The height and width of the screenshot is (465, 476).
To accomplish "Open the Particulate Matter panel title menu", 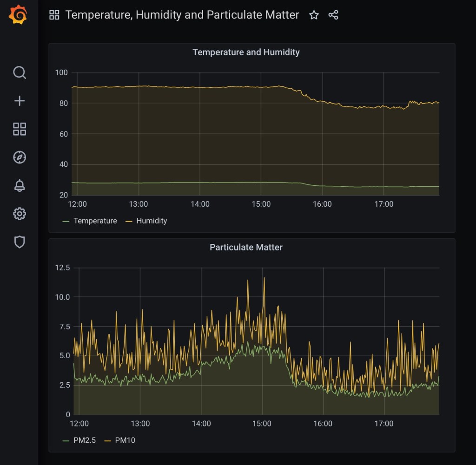I will [246, 247].
